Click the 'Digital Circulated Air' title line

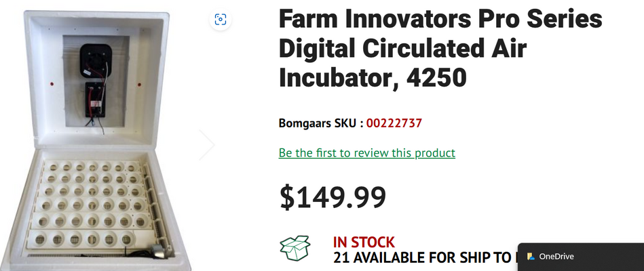pyautogui.click(x=402, y=49)
